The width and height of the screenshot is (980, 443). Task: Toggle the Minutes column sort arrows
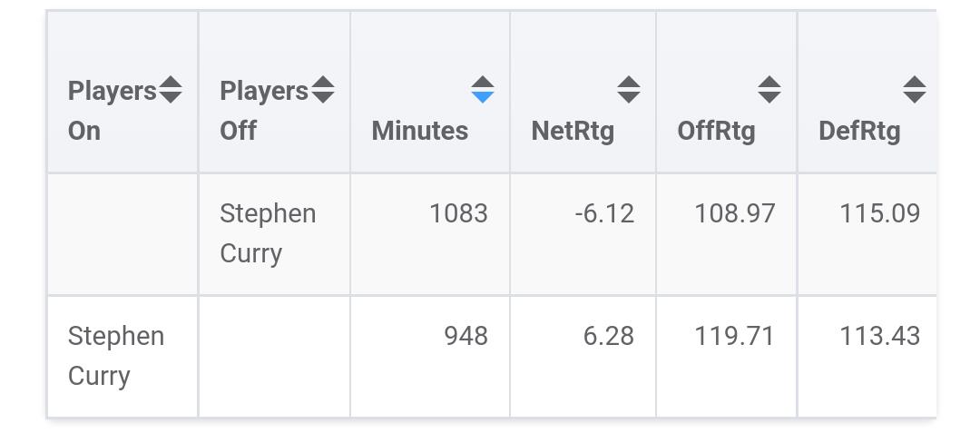click(x=483, y=90)
